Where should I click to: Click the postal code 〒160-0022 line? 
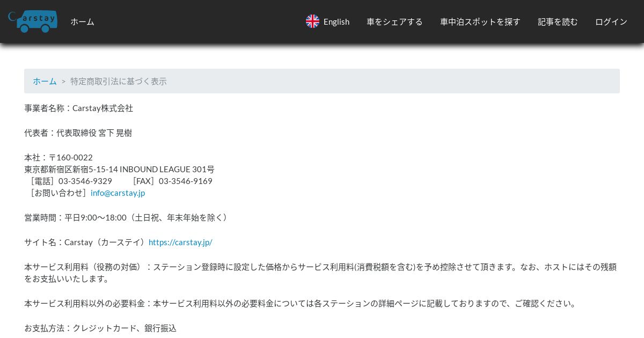pos(58,157)
